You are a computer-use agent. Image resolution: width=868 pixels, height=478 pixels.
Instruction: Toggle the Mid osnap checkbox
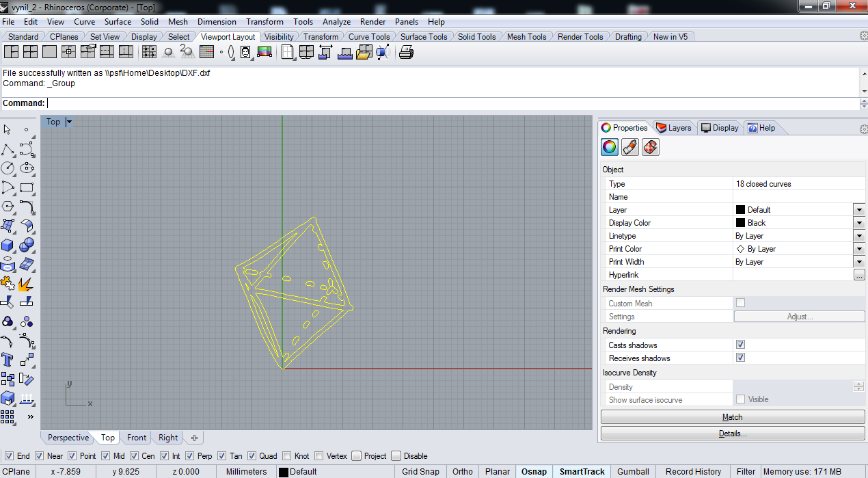pos(106,456)
